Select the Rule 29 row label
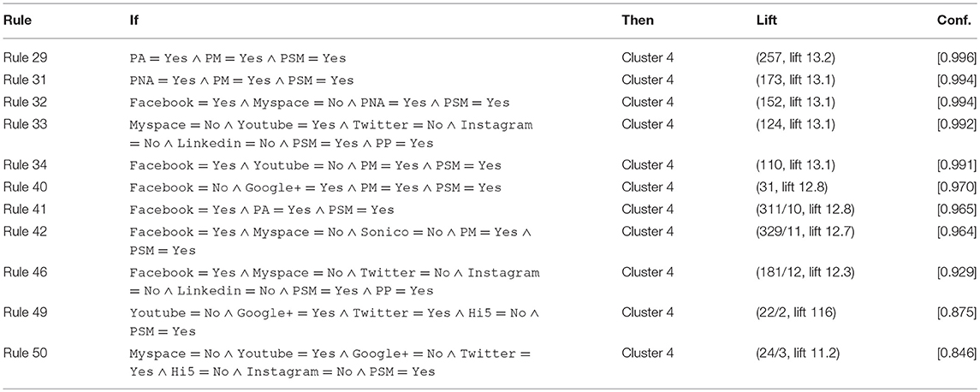The height and width of the screenshot is (392, 980). click(26, 58)
